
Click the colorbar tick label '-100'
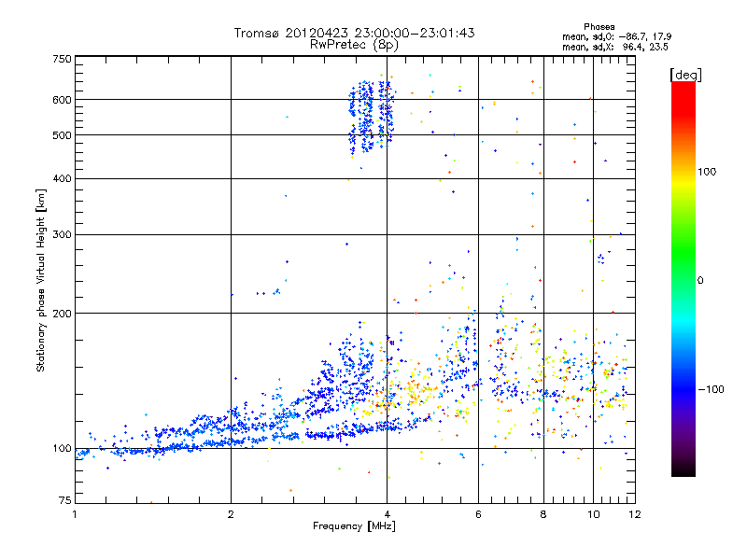(711, 389)
